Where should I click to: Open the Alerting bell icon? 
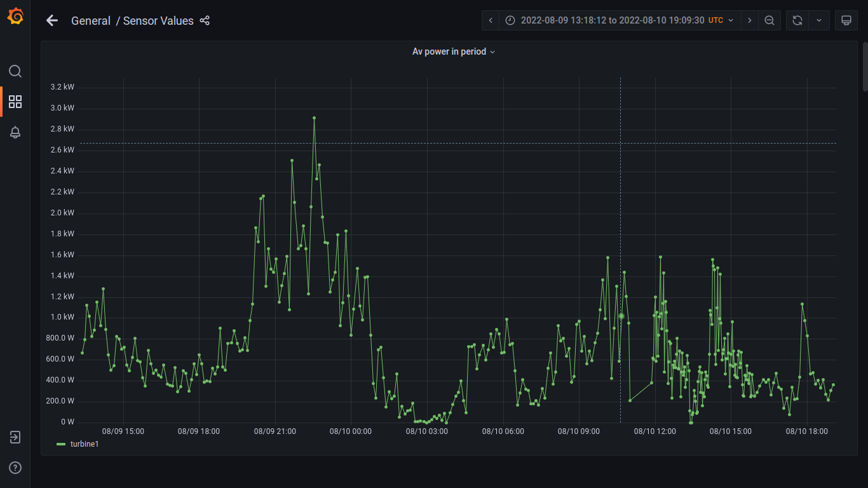pos(15,132)
